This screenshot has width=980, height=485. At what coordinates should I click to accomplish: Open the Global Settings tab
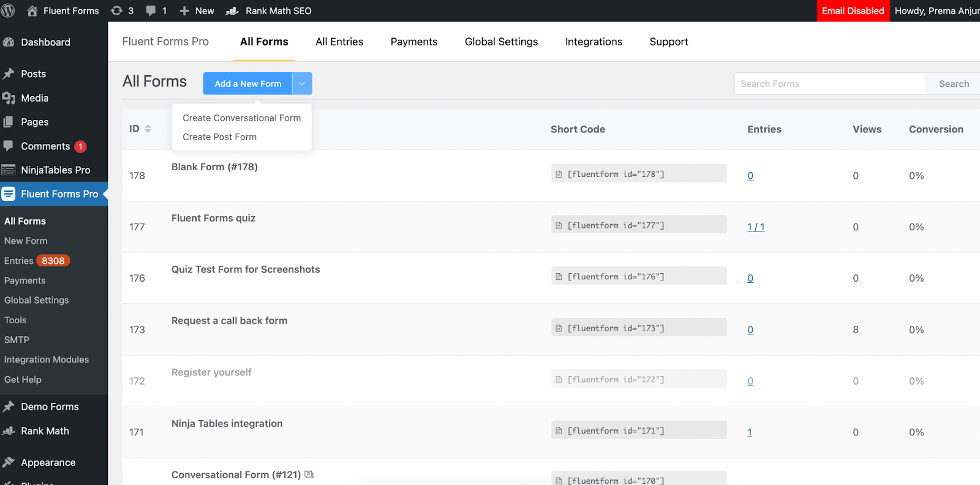502,42
